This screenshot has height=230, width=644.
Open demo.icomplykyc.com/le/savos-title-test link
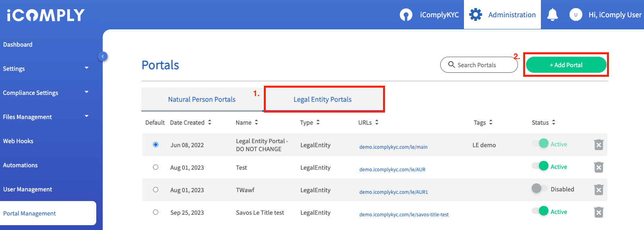pyautogui.click(x=404, y=215)
